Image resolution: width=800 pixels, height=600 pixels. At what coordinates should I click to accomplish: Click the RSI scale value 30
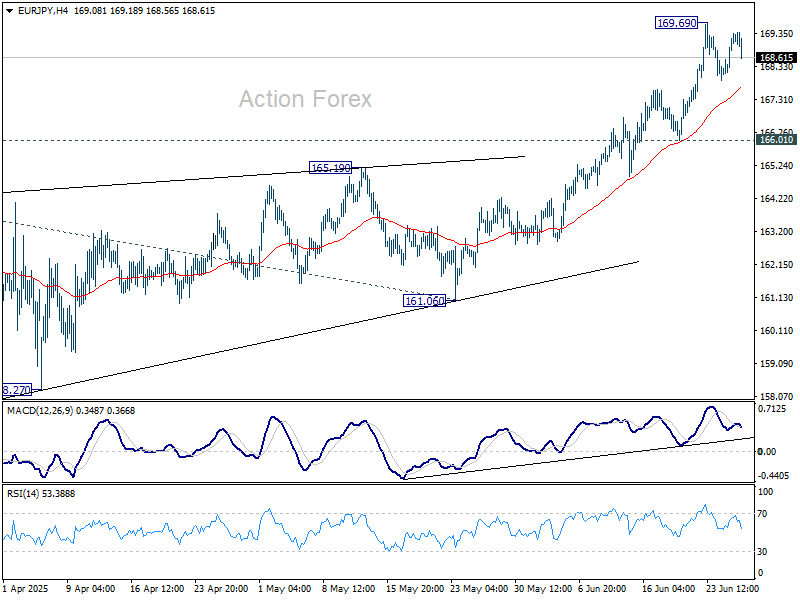[762, 552]
